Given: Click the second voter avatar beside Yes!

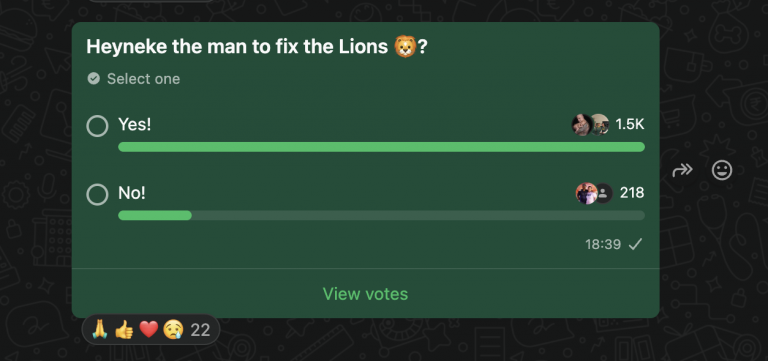Looking at the screenshot, I should [600, 124].
